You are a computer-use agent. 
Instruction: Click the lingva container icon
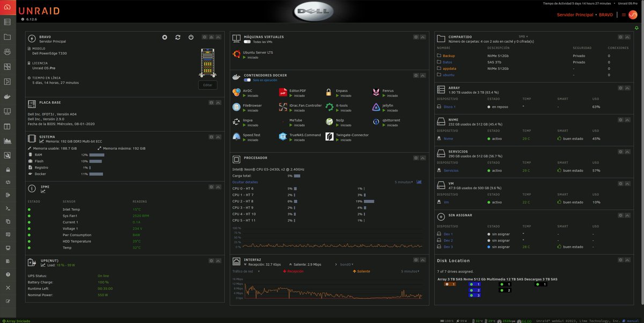tap(236, 122)
